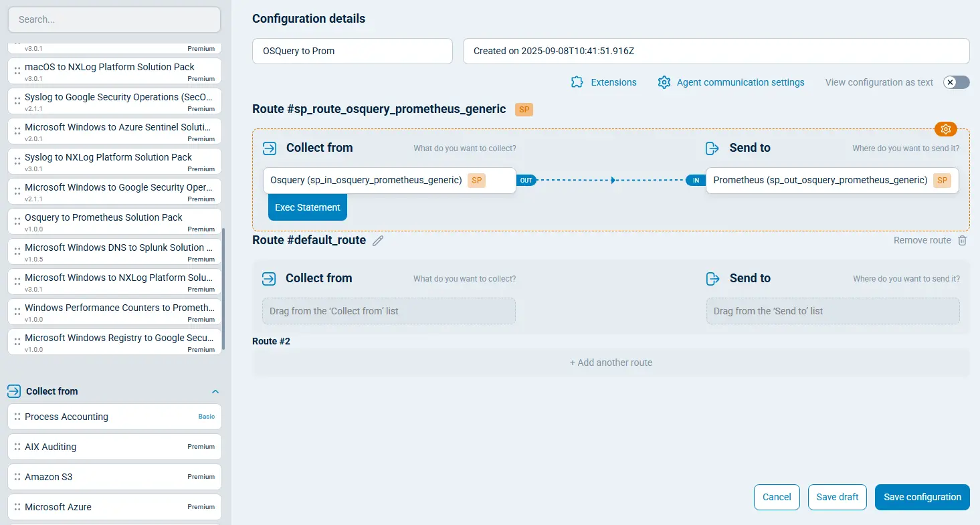Open Agent communication settings gear icon

click(x=664, y=82)
